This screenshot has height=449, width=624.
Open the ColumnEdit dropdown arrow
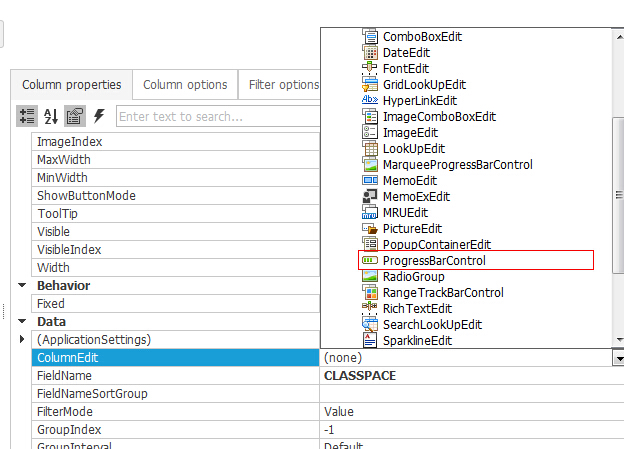point(618,358)
